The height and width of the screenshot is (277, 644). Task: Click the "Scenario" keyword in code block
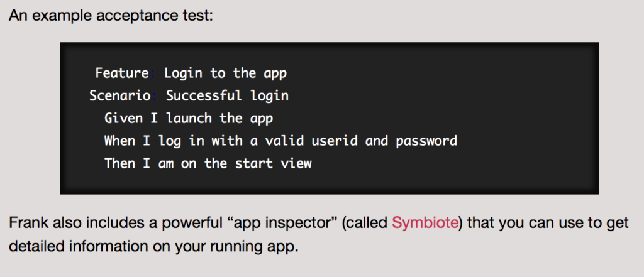pyautogui.click(x=119, y=96)
